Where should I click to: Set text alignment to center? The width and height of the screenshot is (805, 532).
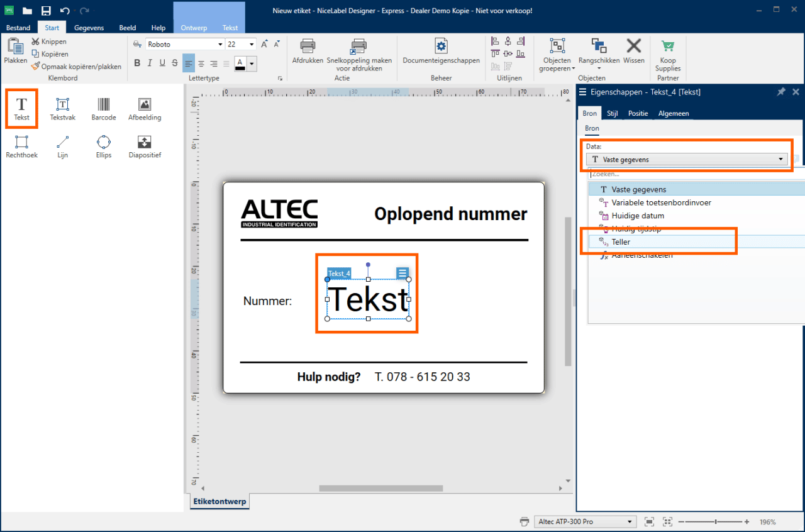(x=201, y=63)
